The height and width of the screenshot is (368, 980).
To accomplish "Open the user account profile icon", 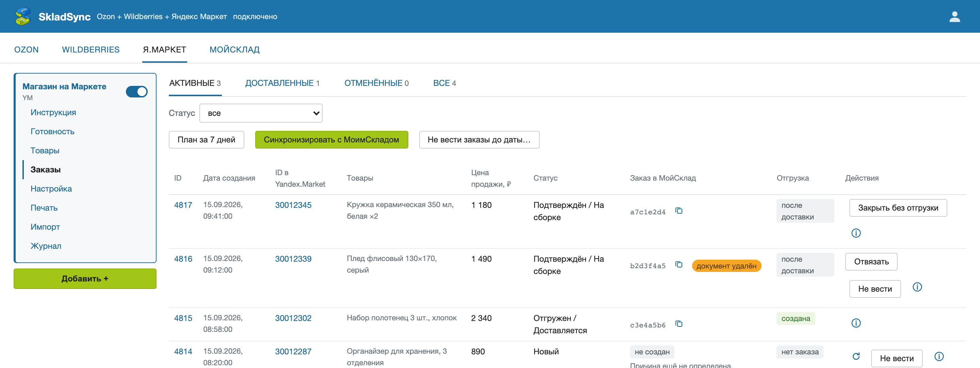I will coord(954,16).
